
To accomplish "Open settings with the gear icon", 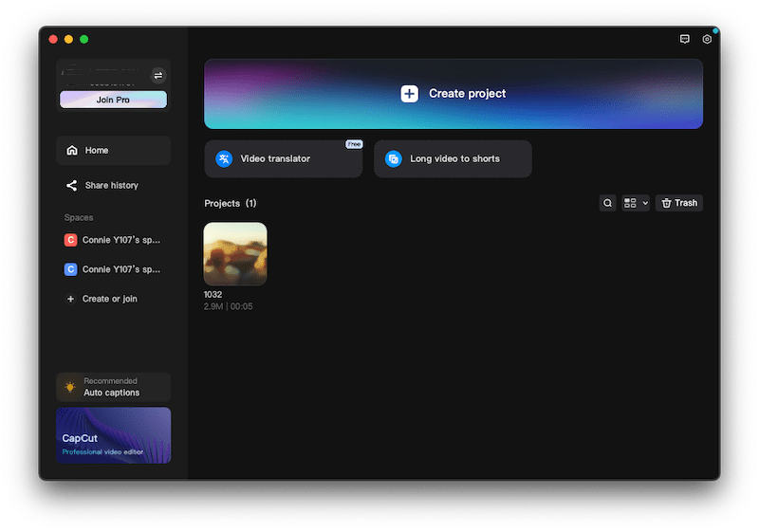I will (707, 39).
